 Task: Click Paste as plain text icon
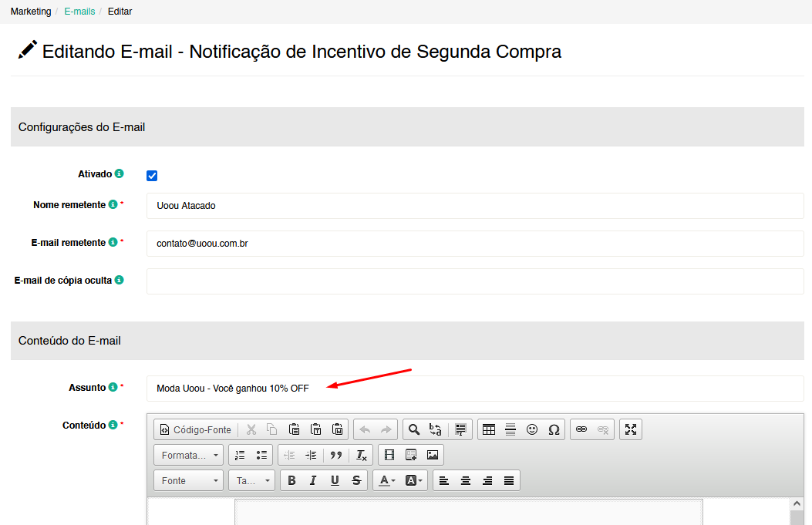pos(316,429)
